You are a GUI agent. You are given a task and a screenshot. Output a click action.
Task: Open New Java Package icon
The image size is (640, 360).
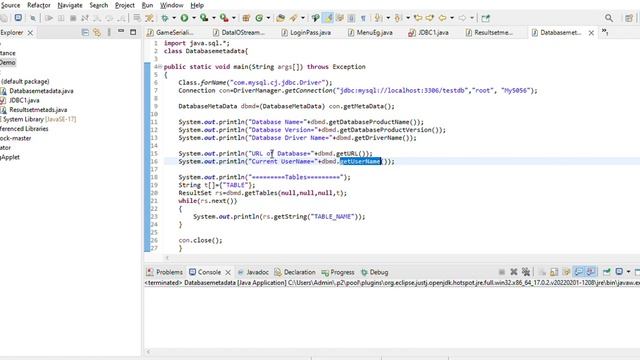tap(246, 18)
